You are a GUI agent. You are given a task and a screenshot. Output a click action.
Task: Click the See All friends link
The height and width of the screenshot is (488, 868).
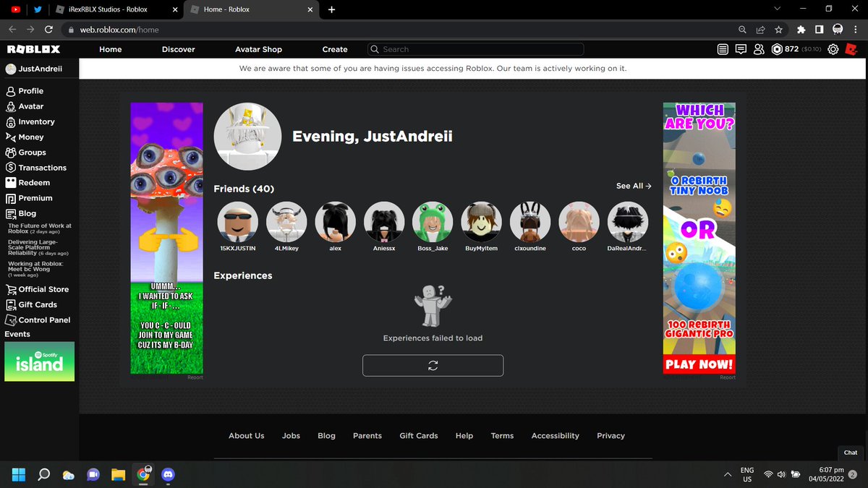[x=634, y=186]
